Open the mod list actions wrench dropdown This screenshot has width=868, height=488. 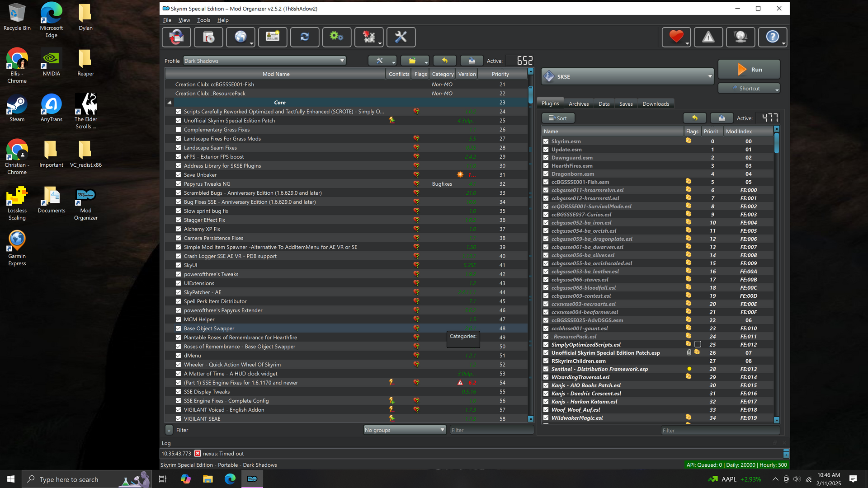pos(382,61)
